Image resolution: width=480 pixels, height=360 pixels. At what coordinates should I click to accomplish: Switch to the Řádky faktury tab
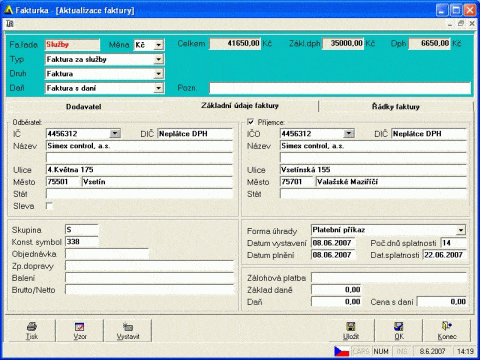click(x=396, y=107)
